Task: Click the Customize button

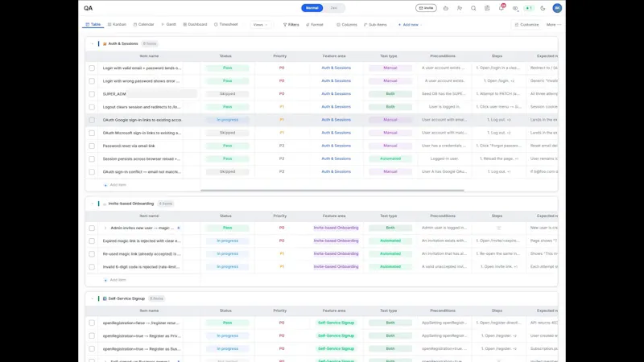Action: tap(527, 25)
